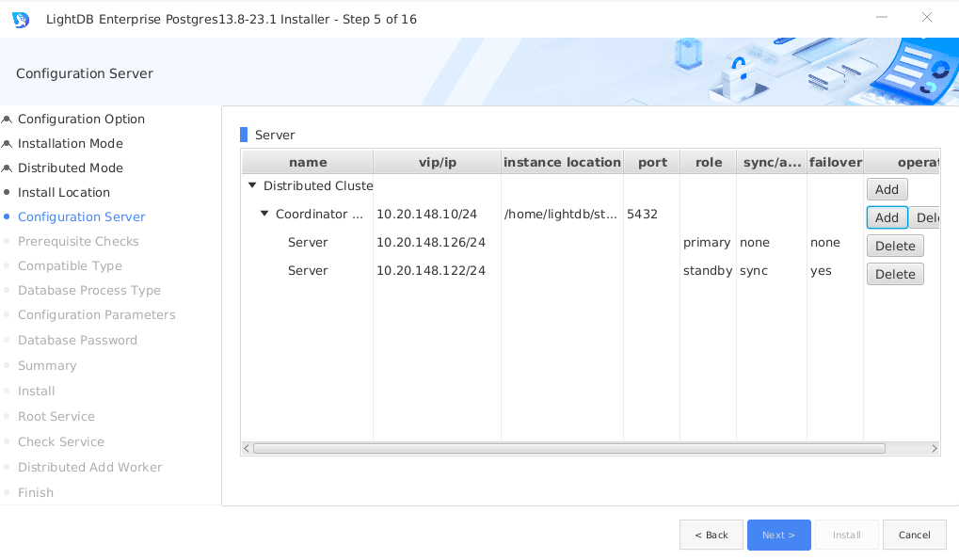959x560 pixels.
Task: Click the LightDB installer logo icon
Action: tap(20, 20)
